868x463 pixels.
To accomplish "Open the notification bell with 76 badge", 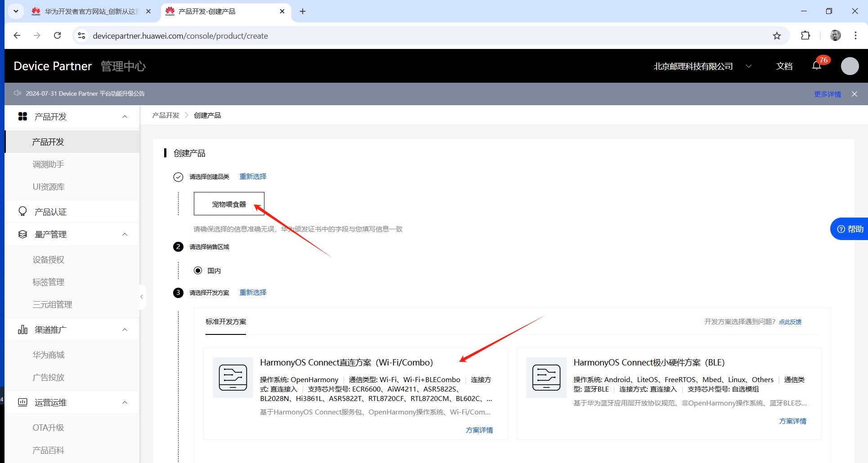I will [x=817, y=66].
